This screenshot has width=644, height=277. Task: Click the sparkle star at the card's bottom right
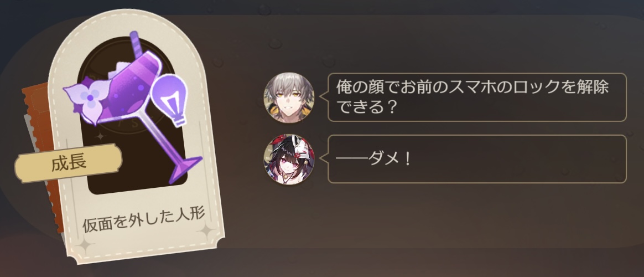click(x=207, y=233)
